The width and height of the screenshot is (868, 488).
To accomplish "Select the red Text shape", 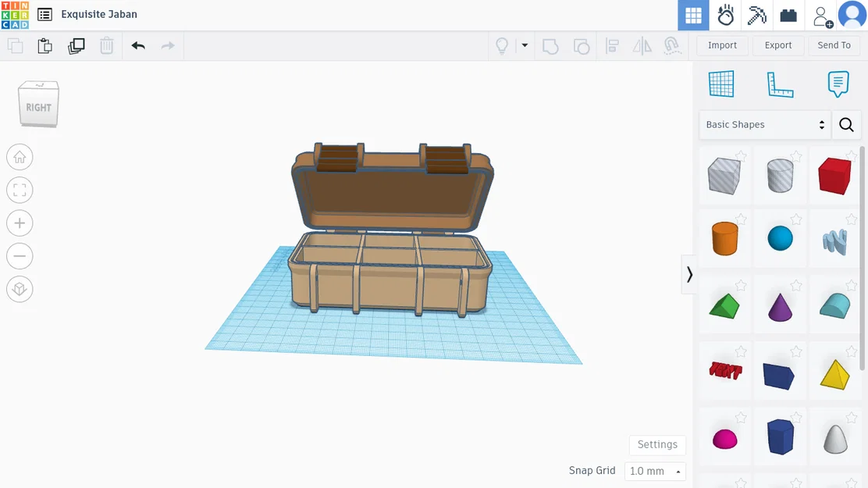I will [x=725, y=370].
